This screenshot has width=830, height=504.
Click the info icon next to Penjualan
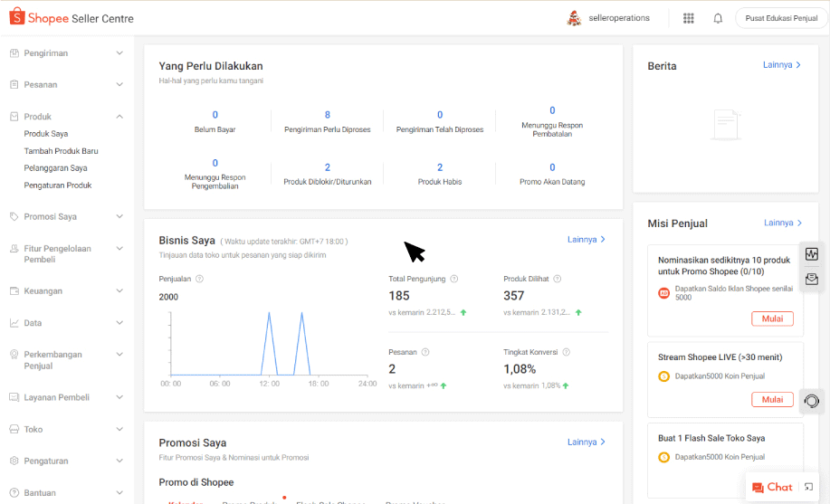[x=200, y=279]
